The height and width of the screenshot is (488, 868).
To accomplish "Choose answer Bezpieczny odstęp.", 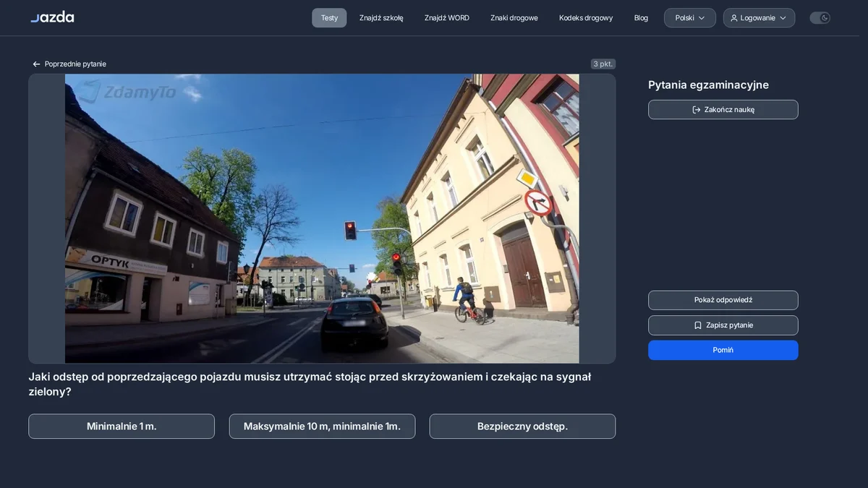I will [x=522, y=427].
